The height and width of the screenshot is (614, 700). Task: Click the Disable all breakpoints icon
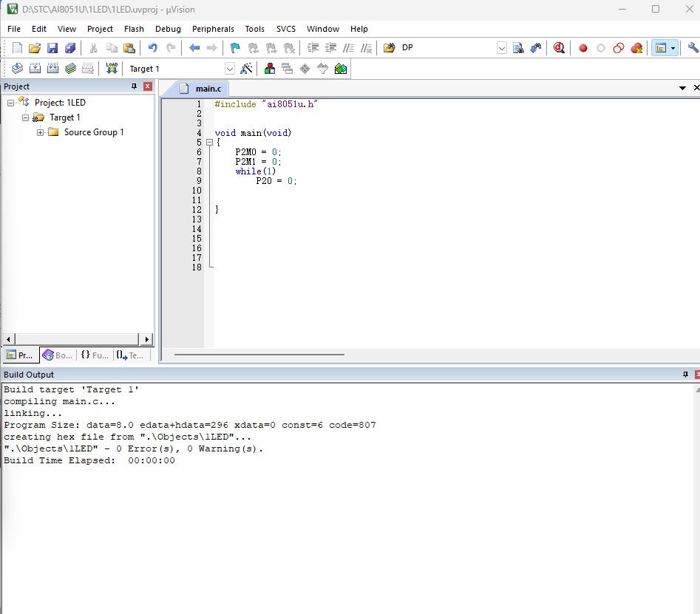pos(619,48)
